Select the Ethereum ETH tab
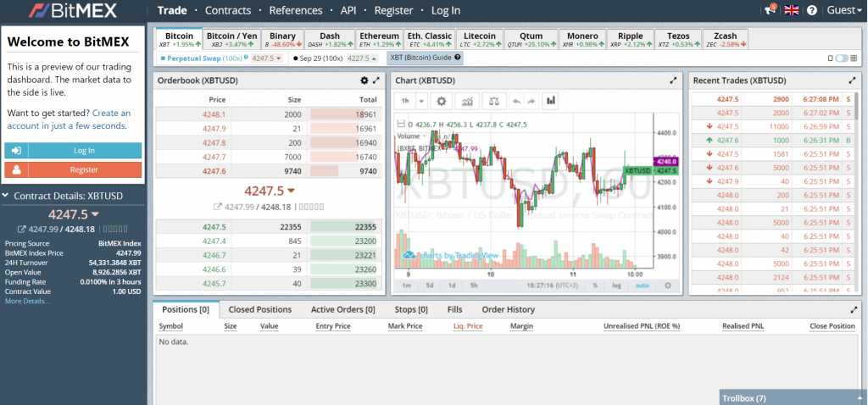Screen dimensions: 868x405 [379, 39]
